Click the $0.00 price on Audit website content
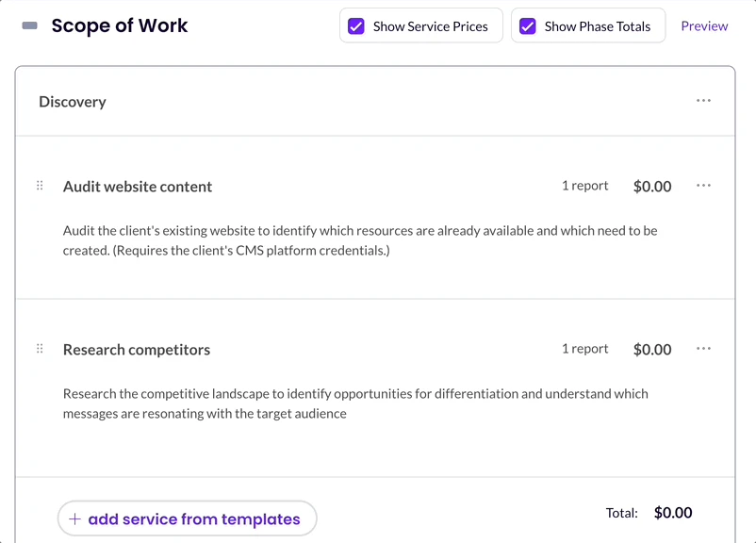The height and width of the screenshot is (543, 756). [652, 186]
